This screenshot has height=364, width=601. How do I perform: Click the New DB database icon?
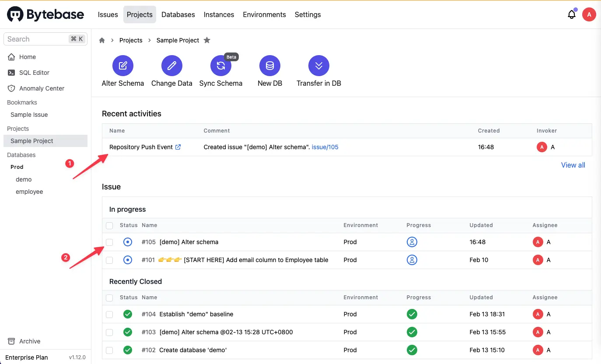point(270,66)
